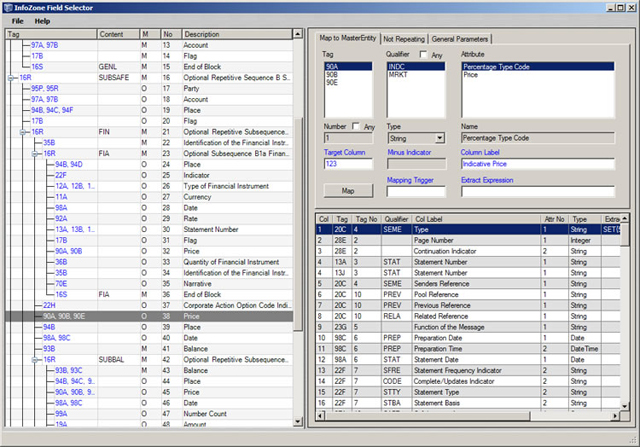Select Price in the Attribute list
This screenshot has width=640, height=447.
pyautogui.click(x=471, y=74)
